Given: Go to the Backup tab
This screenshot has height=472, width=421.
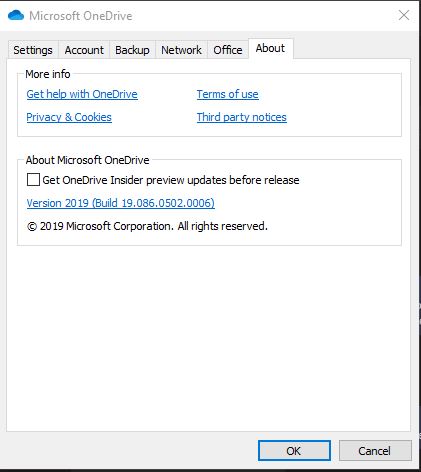Looking at the screenshot, I should 132,50.
